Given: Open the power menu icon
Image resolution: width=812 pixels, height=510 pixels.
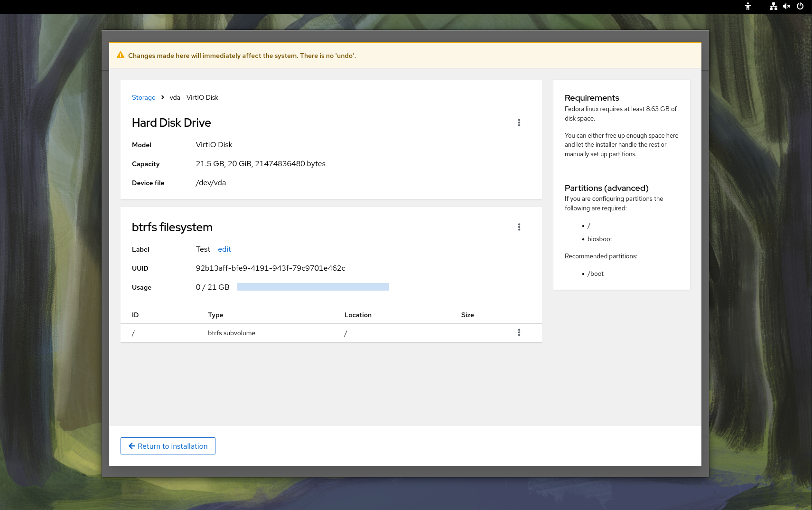Looking at the screenshot, I should (800, 6).
